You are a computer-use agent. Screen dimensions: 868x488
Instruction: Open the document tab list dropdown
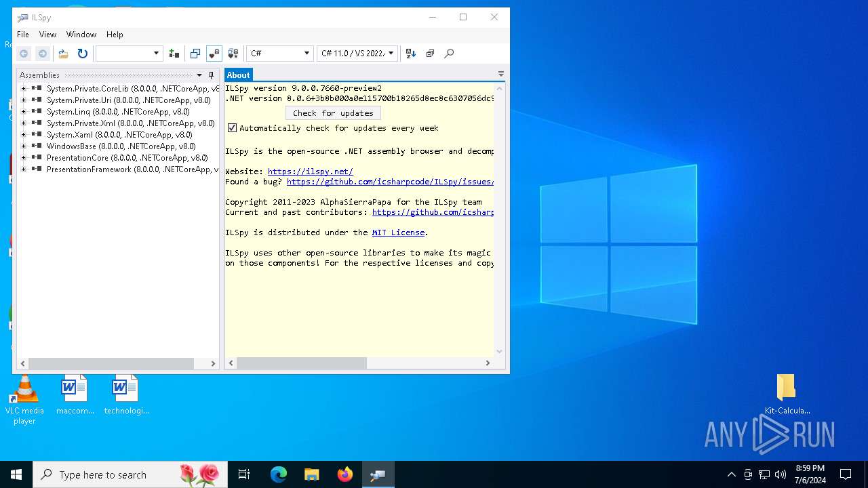tap(501, 74)
